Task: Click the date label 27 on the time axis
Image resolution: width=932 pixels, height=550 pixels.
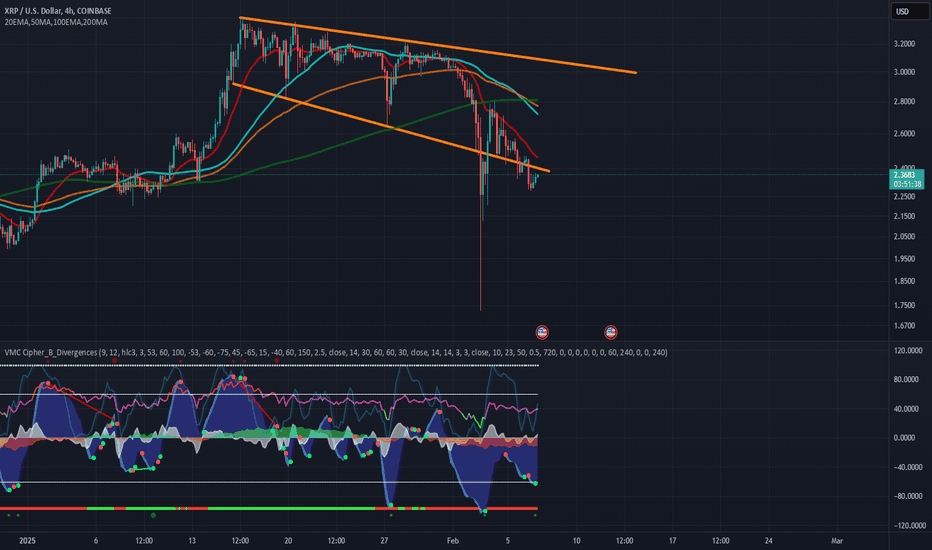Action: pyautogui.click(x=385, y=541)
